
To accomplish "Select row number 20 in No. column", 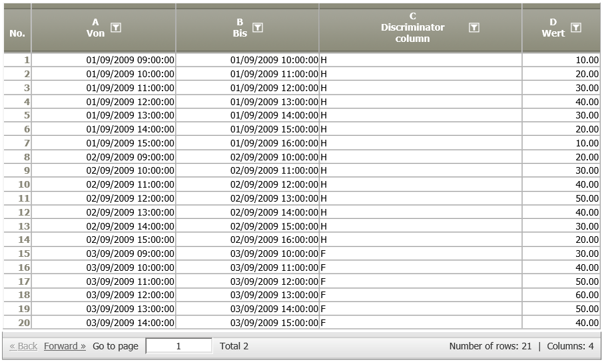I will click(x=17, y=322).
